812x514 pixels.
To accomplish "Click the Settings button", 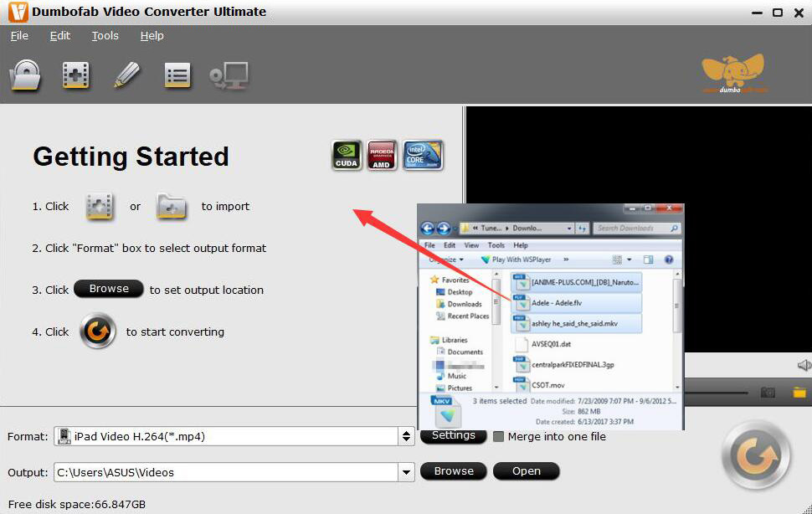I will pos(453,436).
